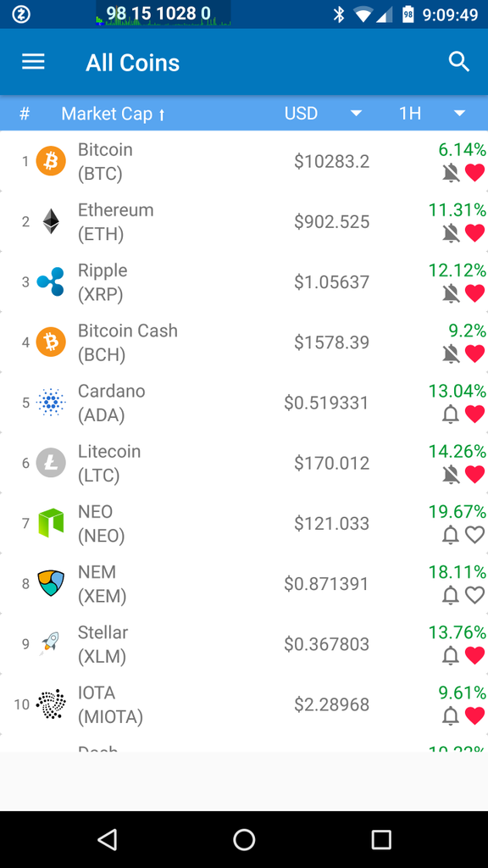
Task: Tap the Android home button
Action: pos(244,839)
